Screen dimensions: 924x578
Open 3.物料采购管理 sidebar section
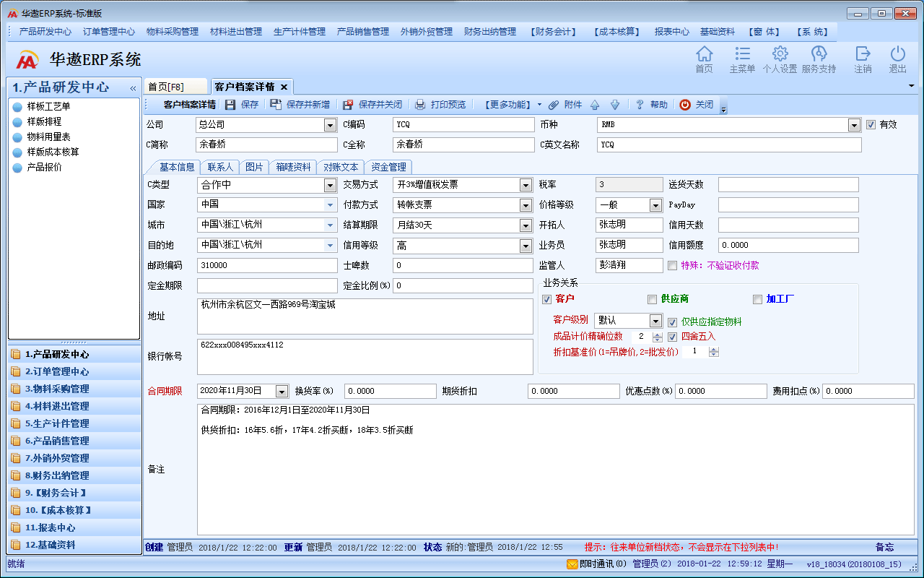coord(74,389)
